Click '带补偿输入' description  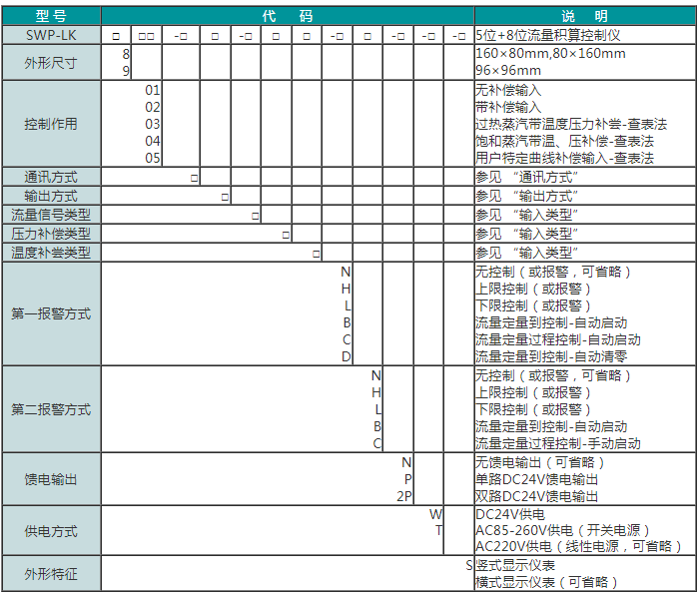click(x=508, y=107)
